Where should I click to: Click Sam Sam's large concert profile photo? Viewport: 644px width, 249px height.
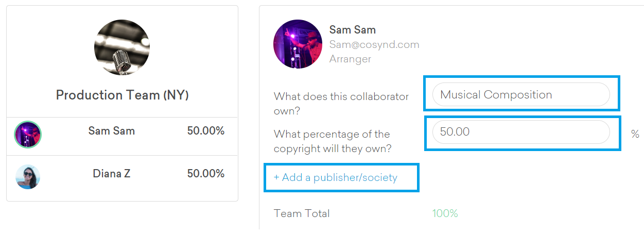tap(298, 44)
